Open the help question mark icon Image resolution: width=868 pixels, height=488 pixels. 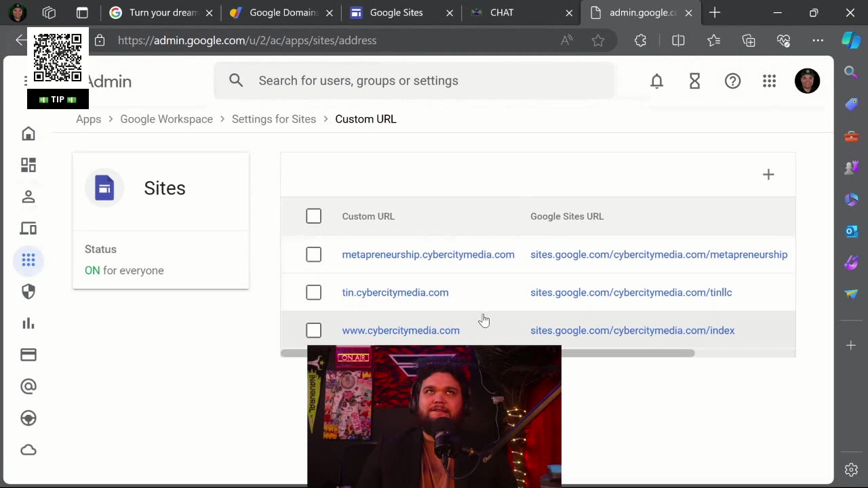(x=732, y=81)
